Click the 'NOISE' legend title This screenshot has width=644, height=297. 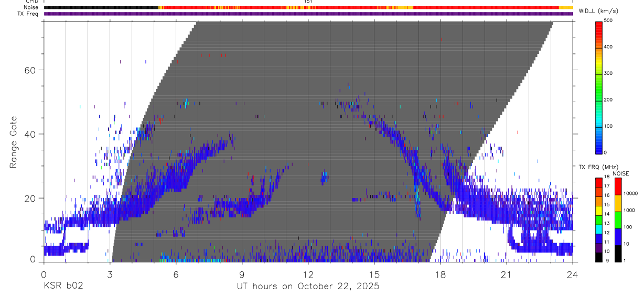(x=620, y=173)
